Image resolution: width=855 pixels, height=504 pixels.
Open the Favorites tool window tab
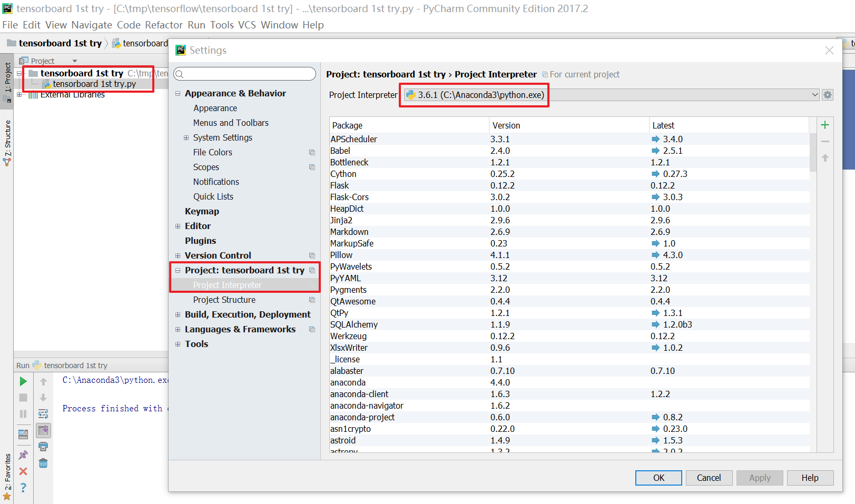7,476
